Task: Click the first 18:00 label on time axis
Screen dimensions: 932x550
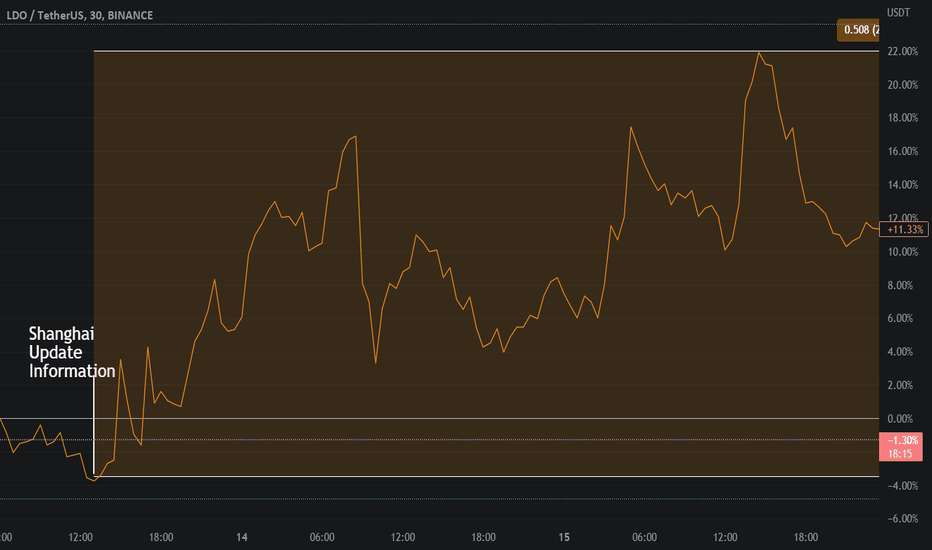Action: click(x=161, y=538)
